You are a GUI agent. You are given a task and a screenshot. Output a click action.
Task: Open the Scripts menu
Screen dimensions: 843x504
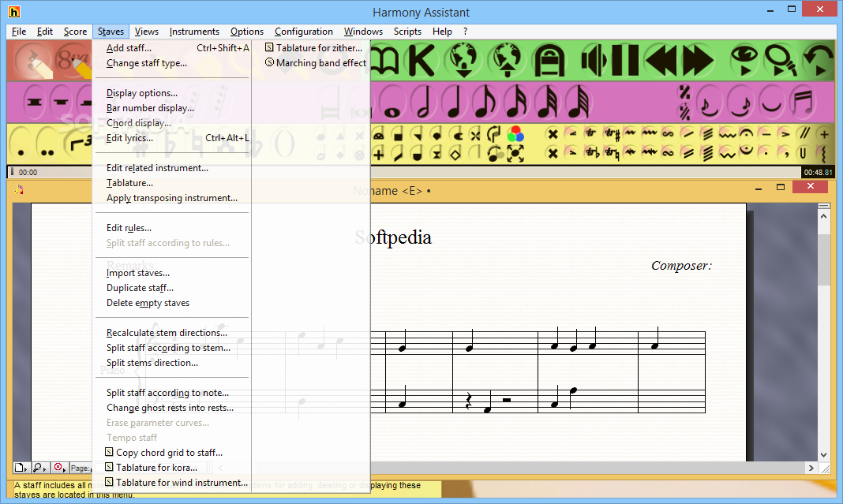[x=407, y=32]
